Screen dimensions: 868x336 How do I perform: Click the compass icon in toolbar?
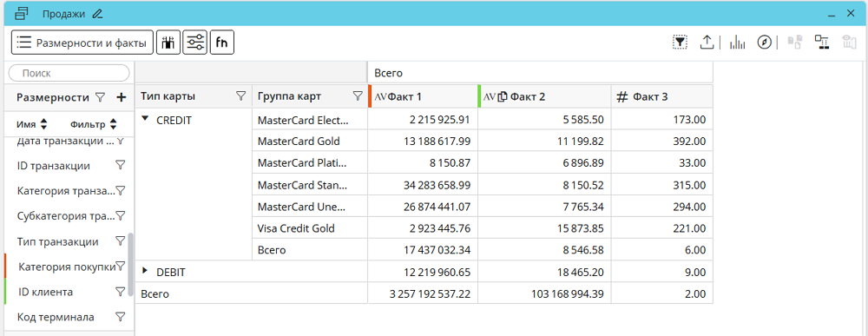(x=765, y=42)
